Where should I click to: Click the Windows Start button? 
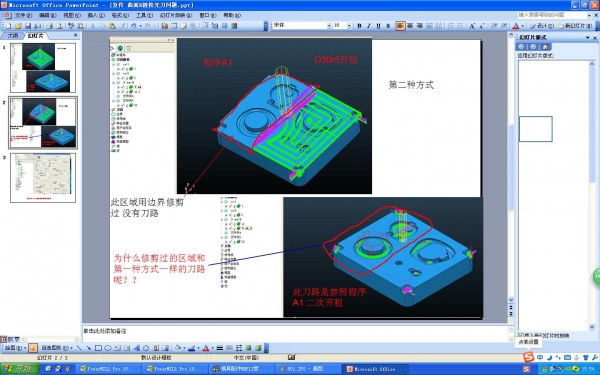click(x=20, y=369)
